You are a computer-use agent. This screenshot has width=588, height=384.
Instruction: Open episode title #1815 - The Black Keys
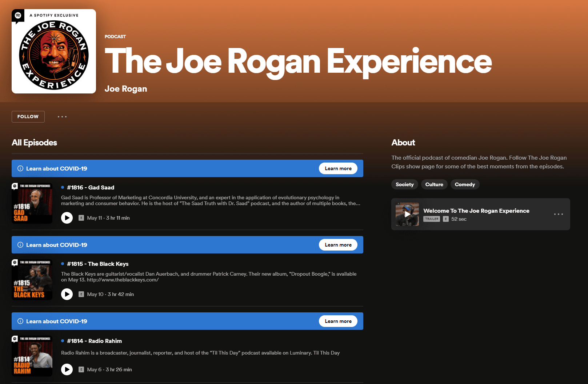(98, 264)
